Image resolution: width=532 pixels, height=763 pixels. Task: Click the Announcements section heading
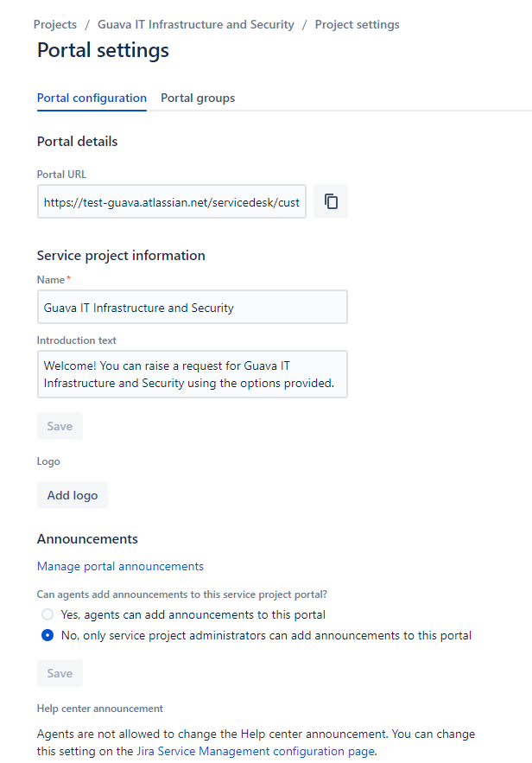click(87, 538)
